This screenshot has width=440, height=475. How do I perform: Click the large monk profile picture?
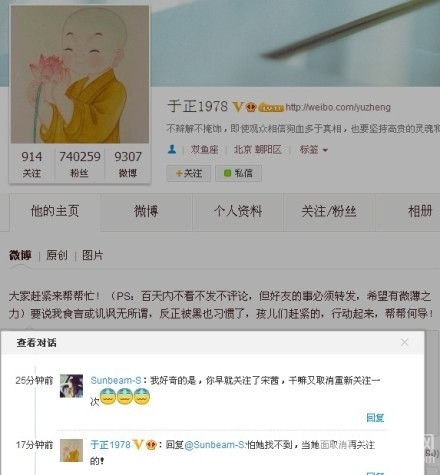[x=80, y=74]
